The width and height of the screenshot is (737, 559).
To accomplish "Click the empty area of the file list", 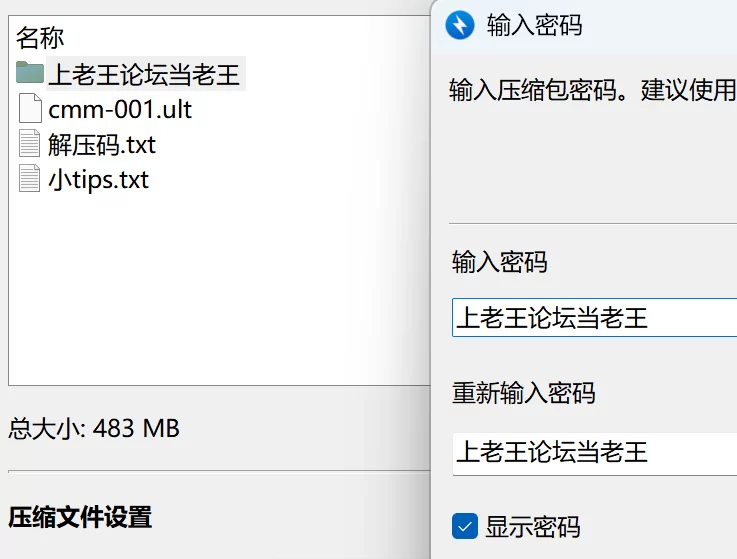I will coord(219,287).
